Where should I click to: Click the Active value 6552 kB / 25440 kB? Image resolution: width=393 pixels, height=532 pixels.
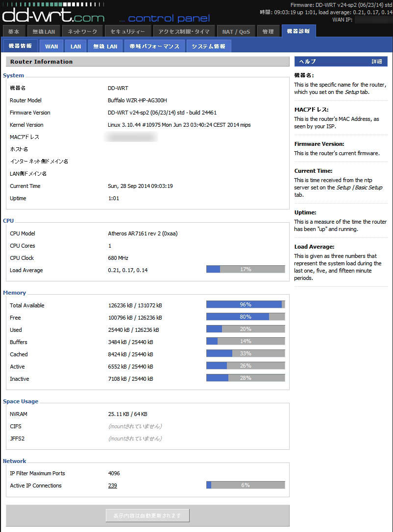point(130,367)
